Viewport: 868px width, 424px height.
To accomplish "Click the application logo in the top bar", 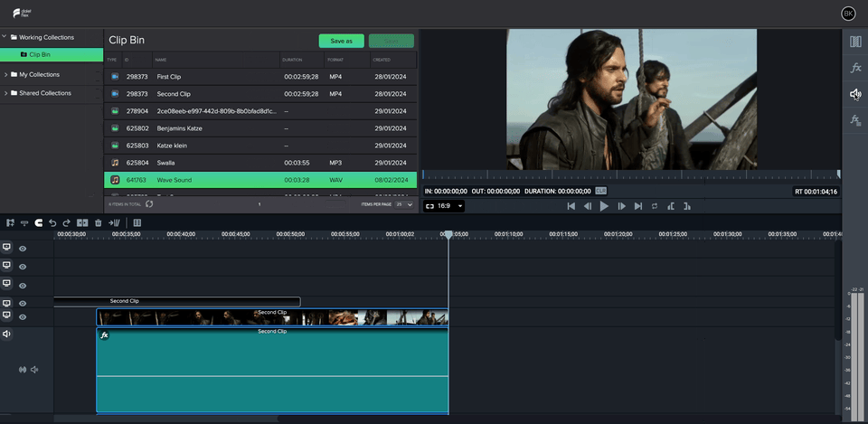I will point(21,13).
